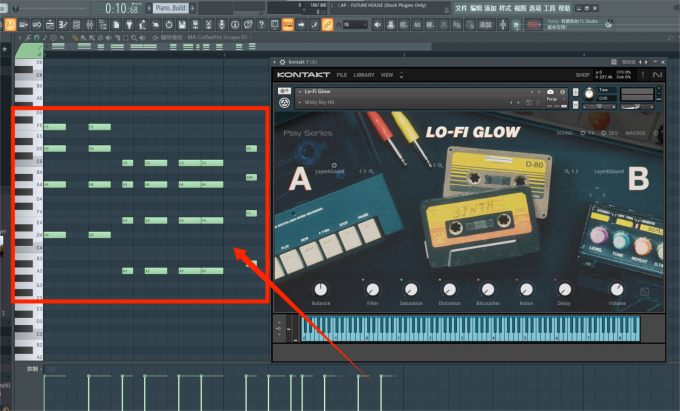Select the magnifier zoom tool in piano roll

[134, 38]
